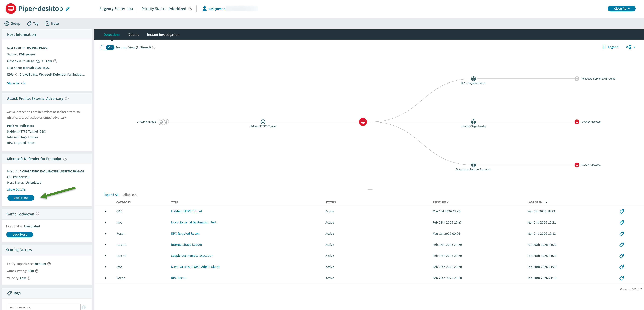
Task: Select the red Piper-desktop center host node
Action: point(363,122)
